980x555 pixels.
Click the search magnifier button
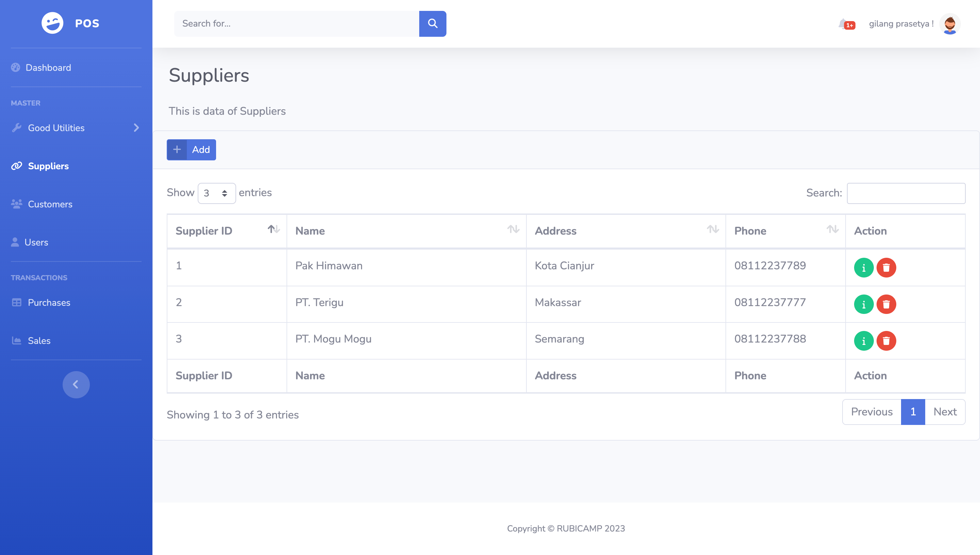click(433, 23)
